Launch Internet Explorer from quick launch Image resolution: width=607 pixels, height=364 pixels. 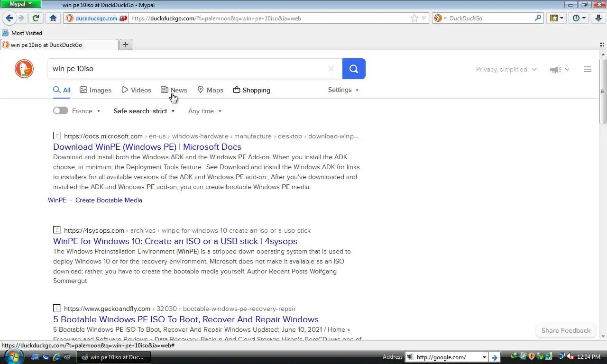[56, 357]
